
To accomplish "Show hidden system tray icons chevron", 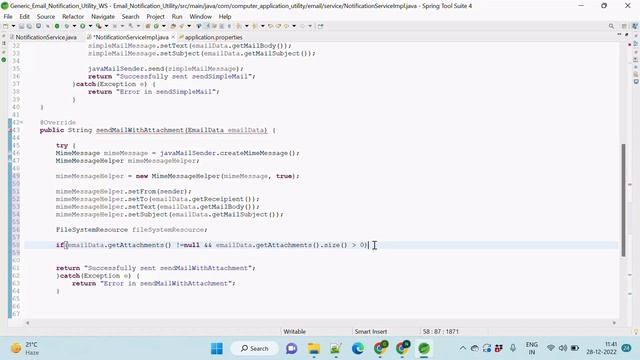I will (462, 348).
